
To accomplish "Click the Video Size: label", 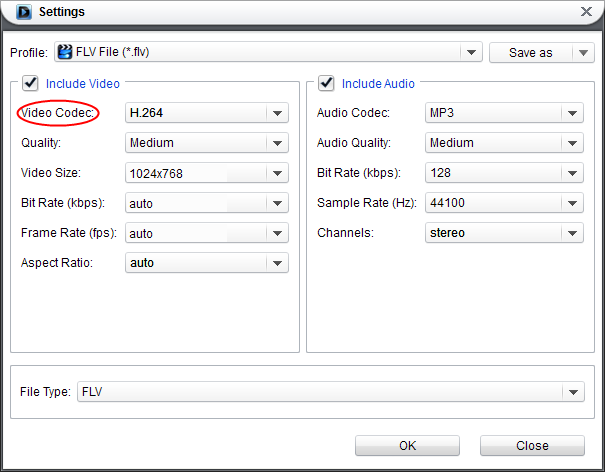I will point(51,173).
